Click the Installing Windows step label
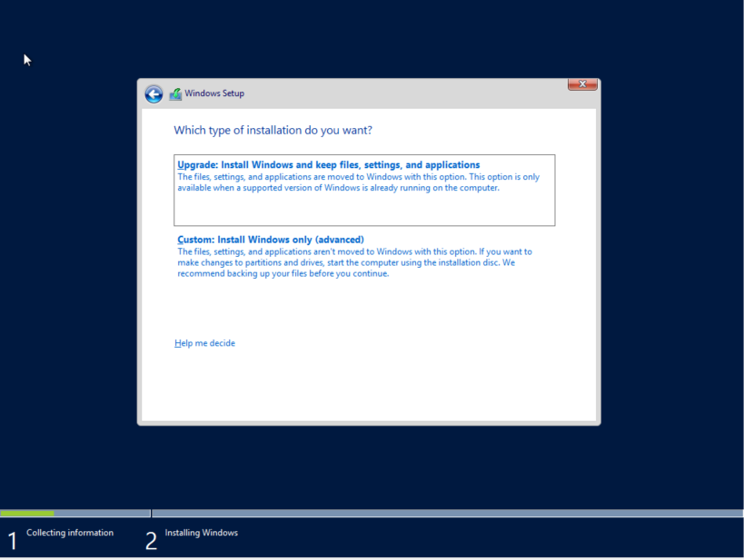Screen dimensions: 744x560 pyautogui.click(x=201, y=533)
